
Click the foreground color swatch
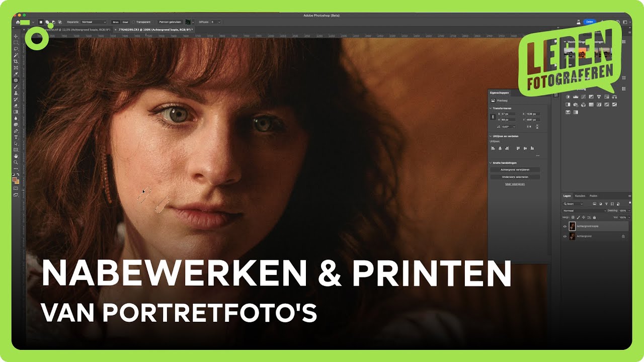(x=15, y=179)
